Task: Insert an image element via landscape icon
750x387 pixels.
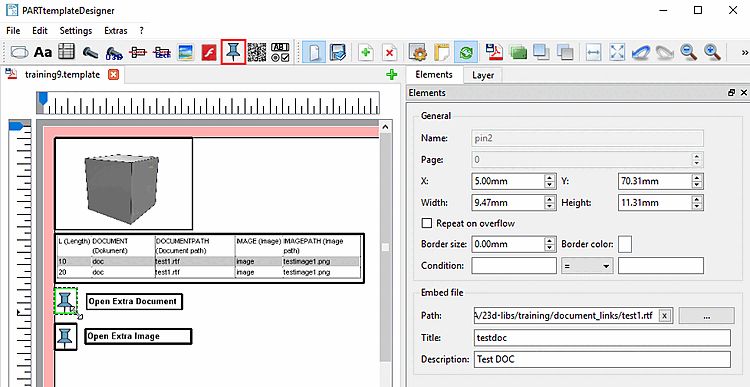Action: pos(185,52)
